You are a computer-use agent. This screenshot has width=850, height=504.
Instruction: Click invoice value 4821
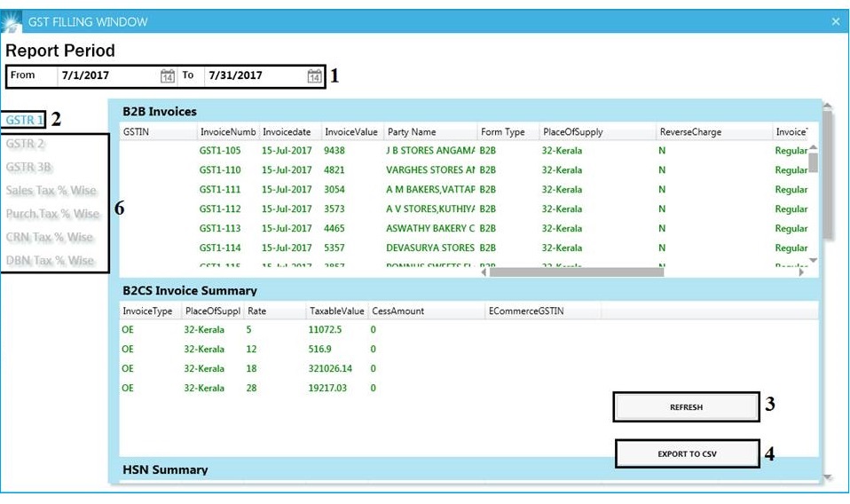coord(334,170)
